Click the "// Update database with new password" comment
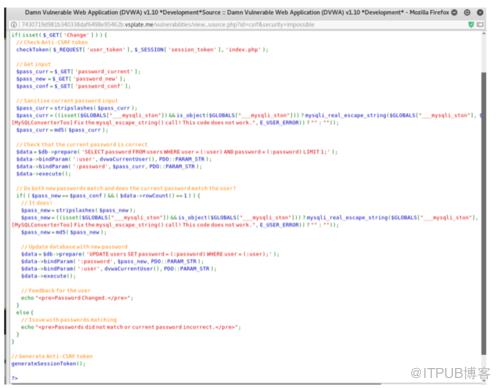Image resolution: width=500 pixels, height=388 pixels. [75, 247]
